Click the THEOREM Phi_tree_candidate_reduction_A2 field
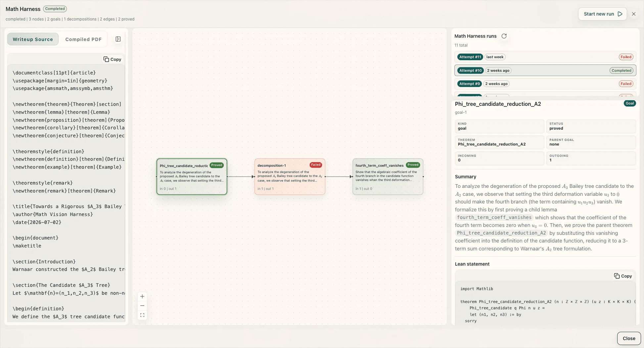 click(x=499, y=142)
